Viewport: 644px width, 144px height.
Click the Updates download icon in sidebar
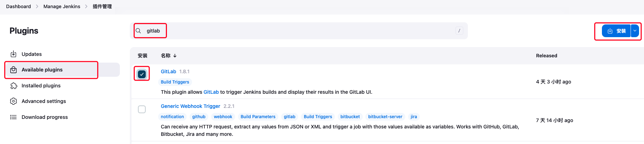coord(13,54)
